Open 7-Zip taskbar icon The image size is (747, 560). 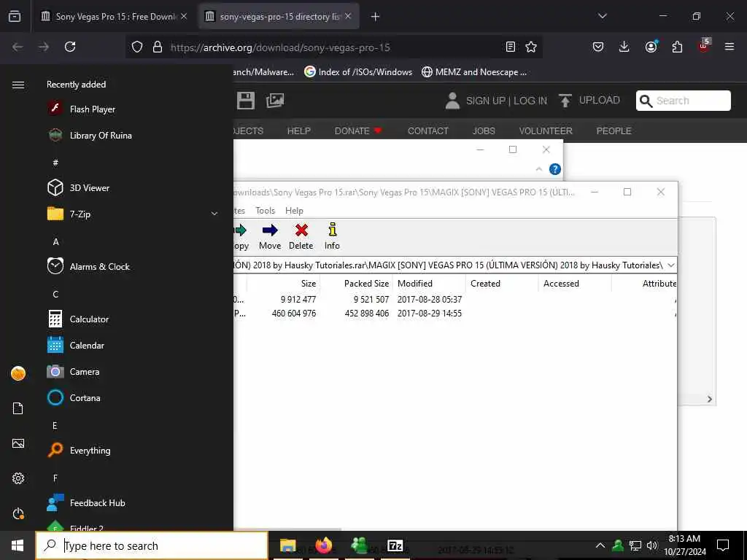pos(395,545)
